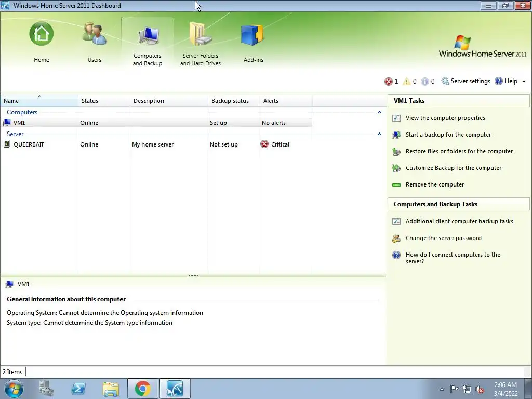Click the Change server password icon
532x399 pixels.
pyautogui.click(x=396, y=238)
